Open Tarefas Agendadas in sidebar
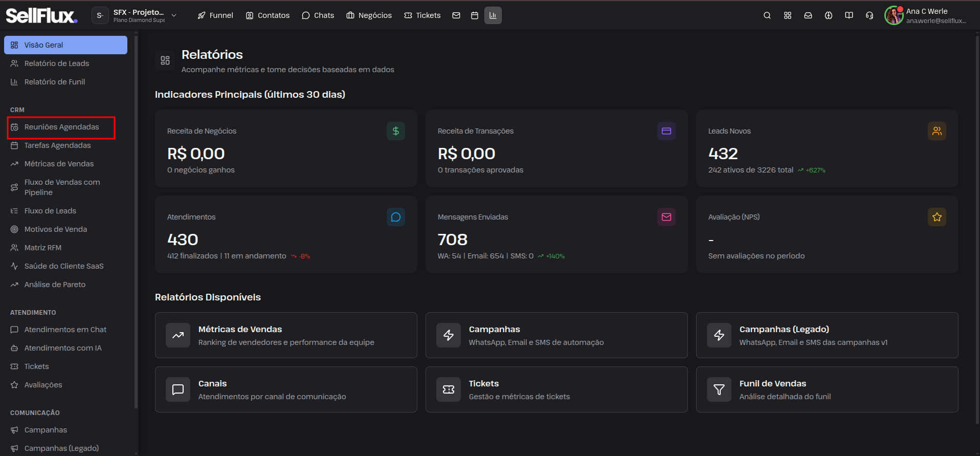This screenshot has height=456, width=980. pyautogui.click(x=65, y=145)
